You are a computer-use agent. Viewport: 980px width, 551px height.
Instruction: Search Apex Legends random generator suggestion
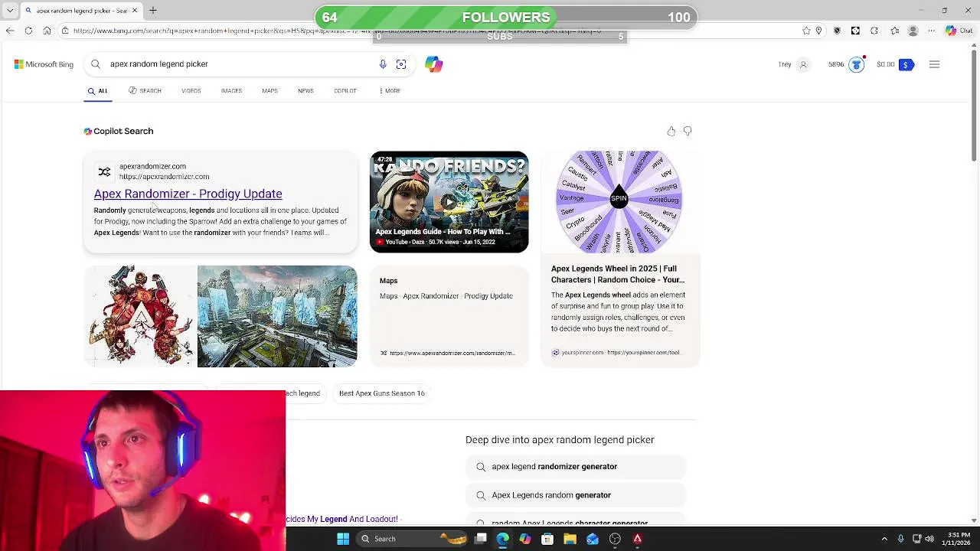(575, 495)
